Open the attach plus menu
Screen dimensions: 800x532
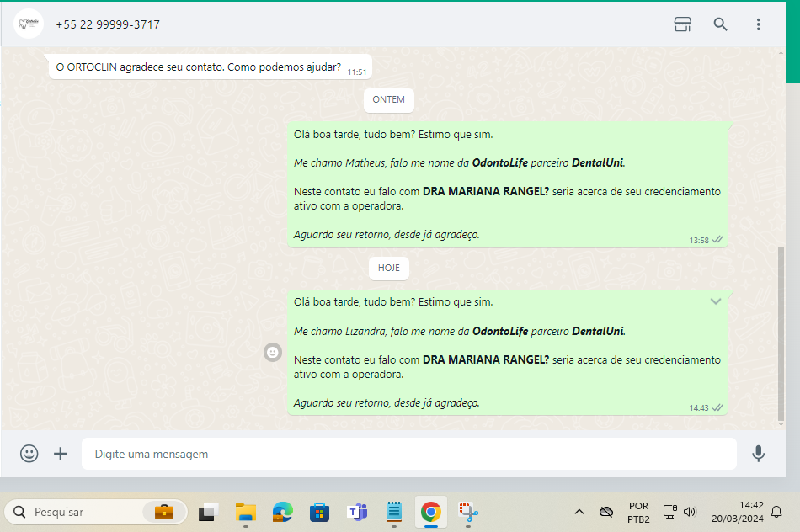(x=60, y=454)
